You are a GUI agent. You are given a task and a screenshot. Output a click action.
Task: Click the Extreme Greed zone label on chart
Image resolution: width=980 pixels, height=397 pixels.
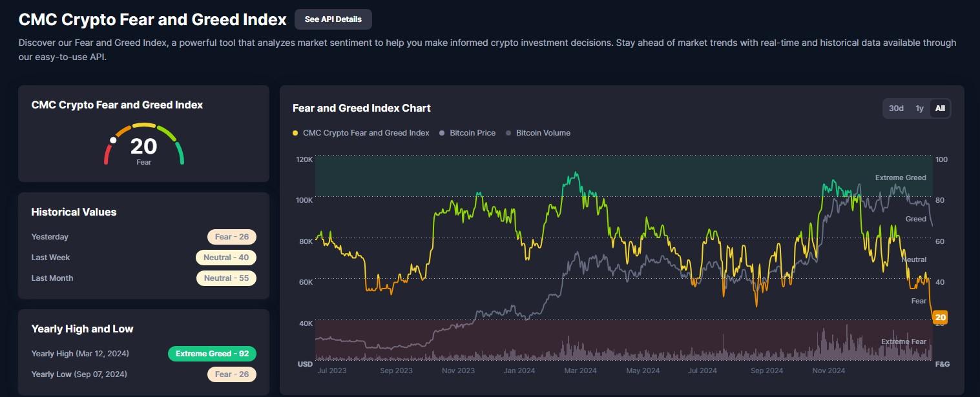[900, 178]
